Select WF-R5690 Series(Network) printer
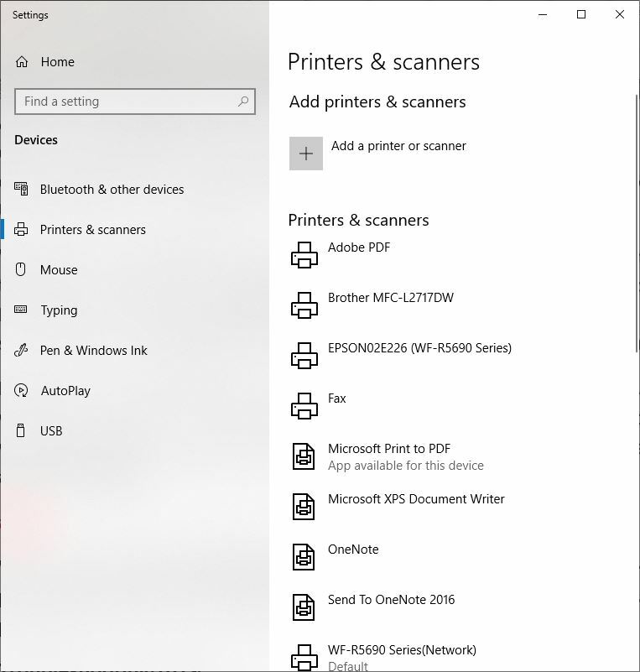The height and width of the screenshot is (672, 640). point(402,650)
